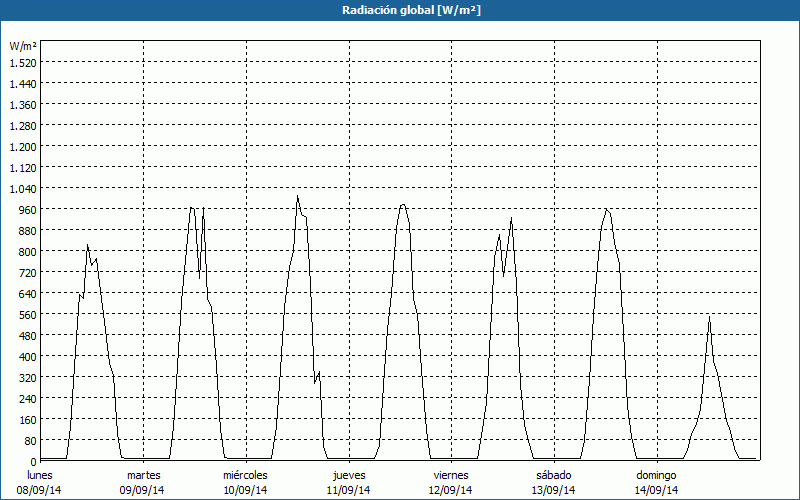800x500 pixels.
Task: Click the "Radiación global [W/m²]" chart title
Action: tap(400, 10)
